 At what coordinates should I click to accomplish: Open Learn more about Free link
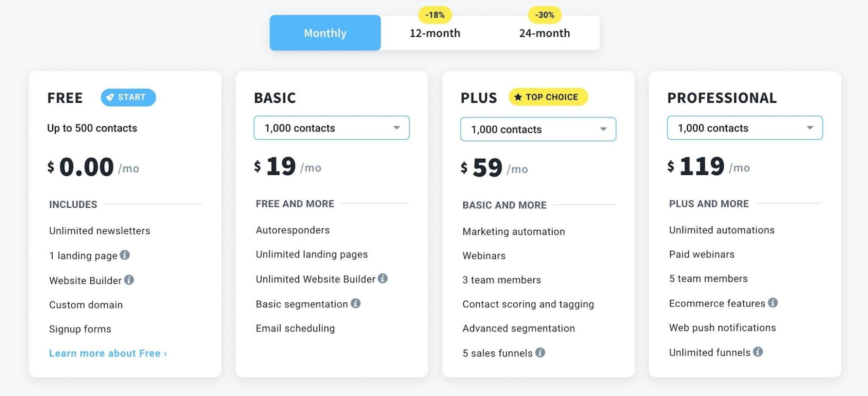[108, 353]
